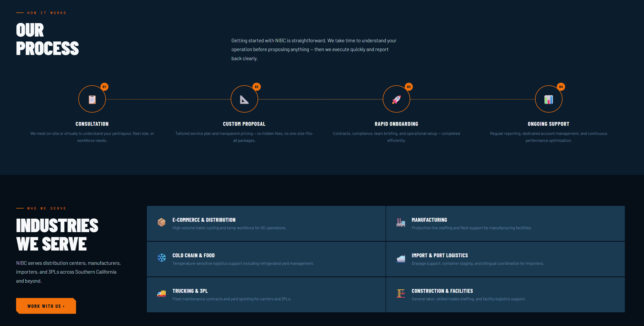
Task: Click the Custom Proposal step title
Action: point(244,124)
